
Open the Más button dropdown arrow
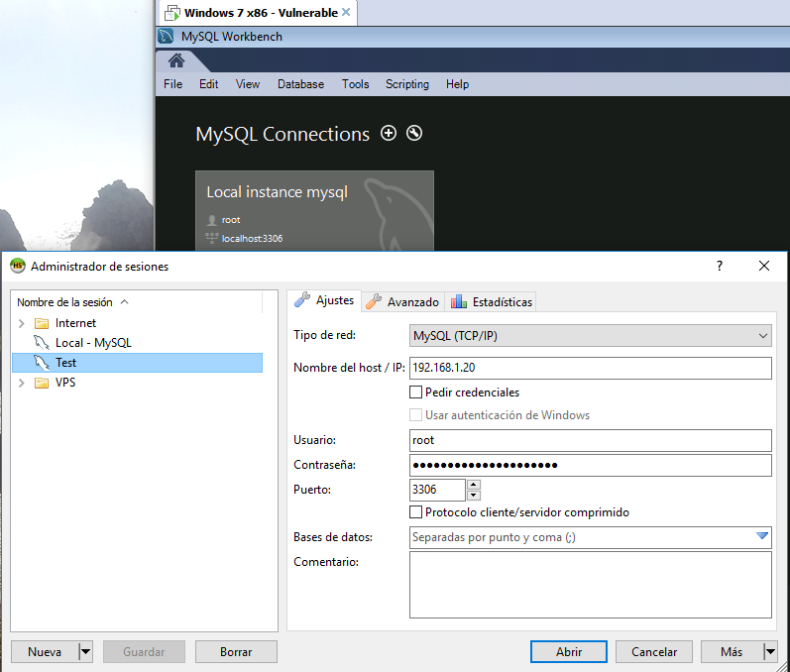coord(770,652)
